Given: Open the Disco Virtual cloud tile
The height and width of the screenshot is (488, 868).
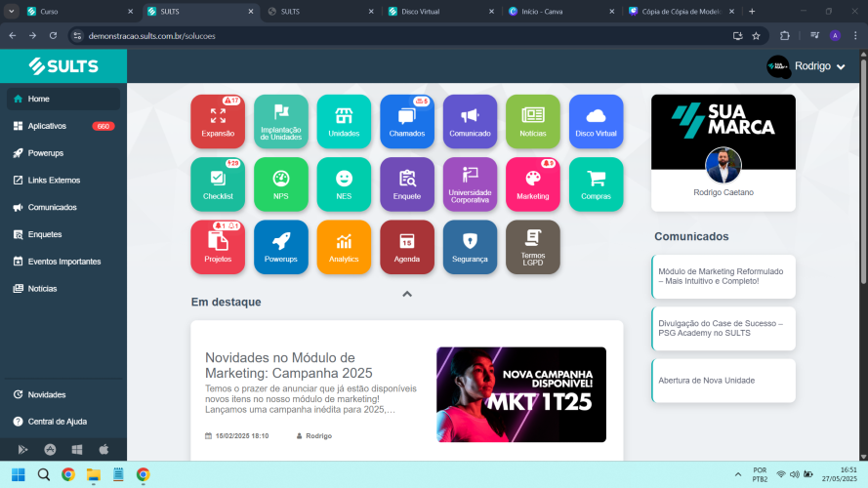Looking at the screenshot, I should point(596,121).
